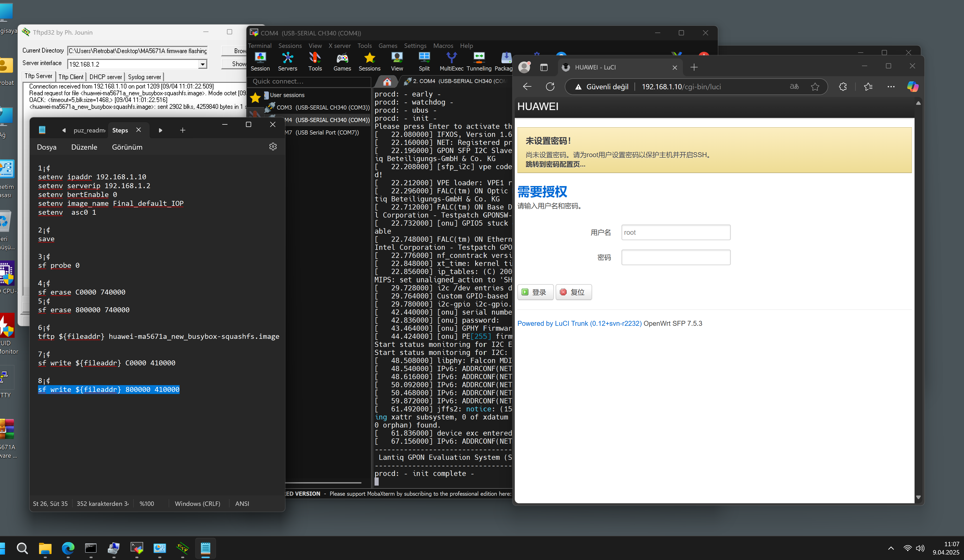Open Settings menu in MobaXterm
964x560 pixels.
coord(415,46)
